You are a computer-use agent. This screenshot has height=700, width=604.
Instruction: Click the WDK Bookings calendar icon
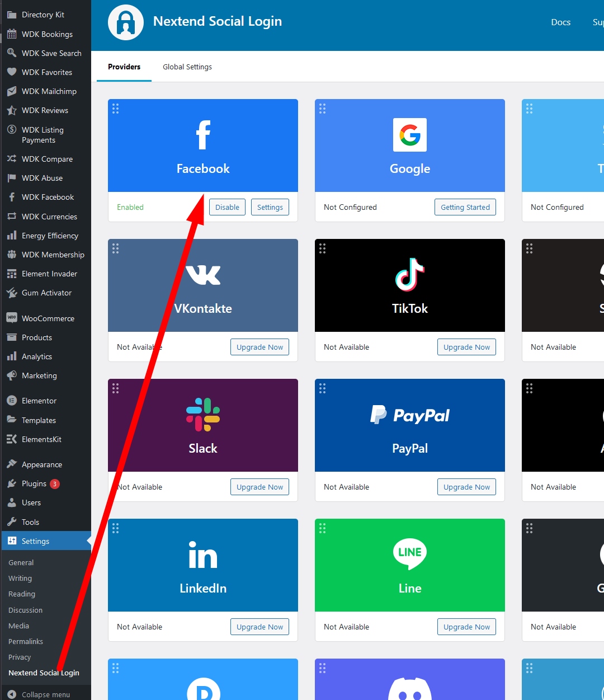click(x=12, y=34)
